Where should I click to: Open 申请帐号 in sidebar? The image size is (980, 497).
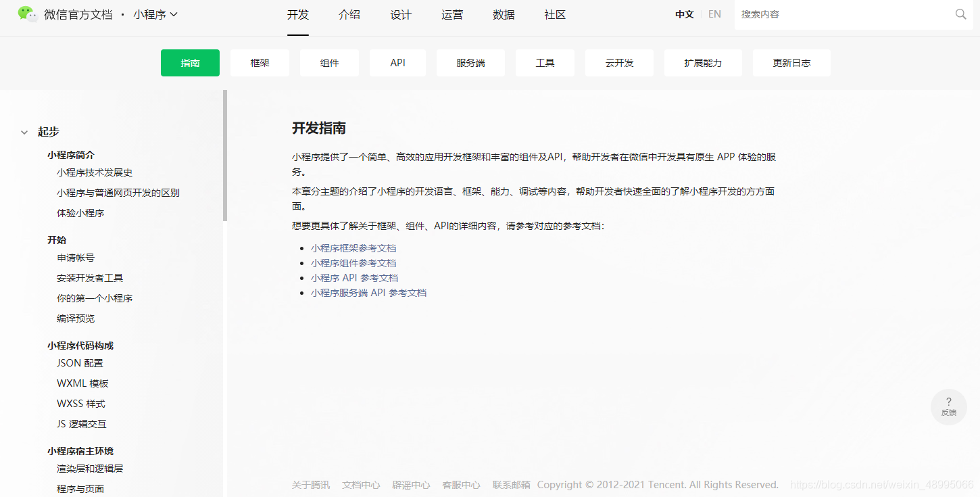[x=76, y=258]
